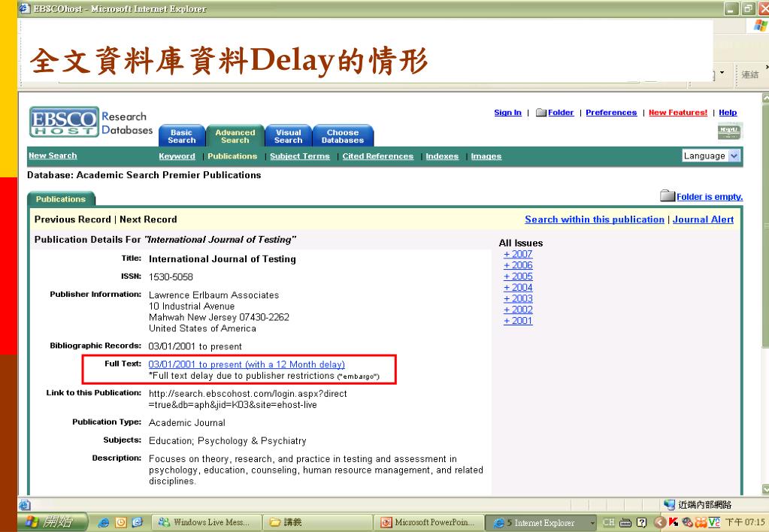769x532 pixels.
Task: Open the full text '03/01/2001 to present' link
Action: [247, 364]
